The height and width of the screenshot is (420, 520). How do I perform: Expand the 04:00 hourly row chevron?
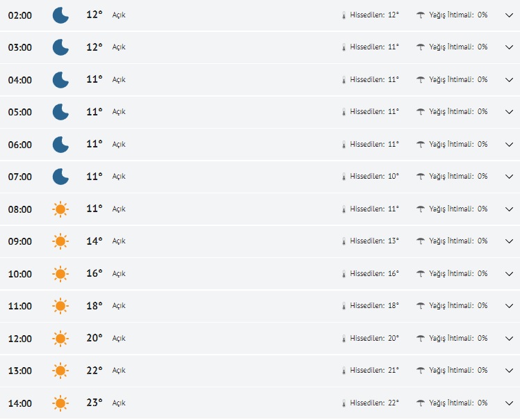tap(509, 80)
